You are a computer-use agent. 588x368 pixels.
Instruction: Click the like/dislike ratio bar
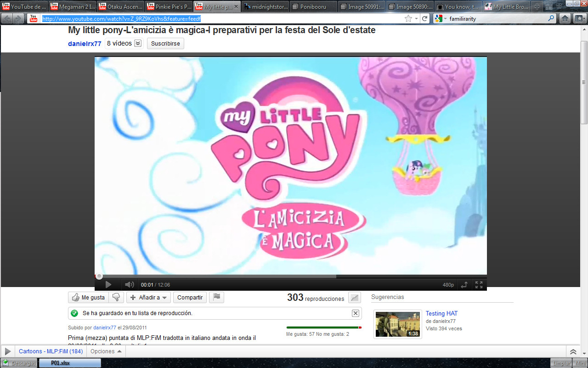(x=324, y=328)
